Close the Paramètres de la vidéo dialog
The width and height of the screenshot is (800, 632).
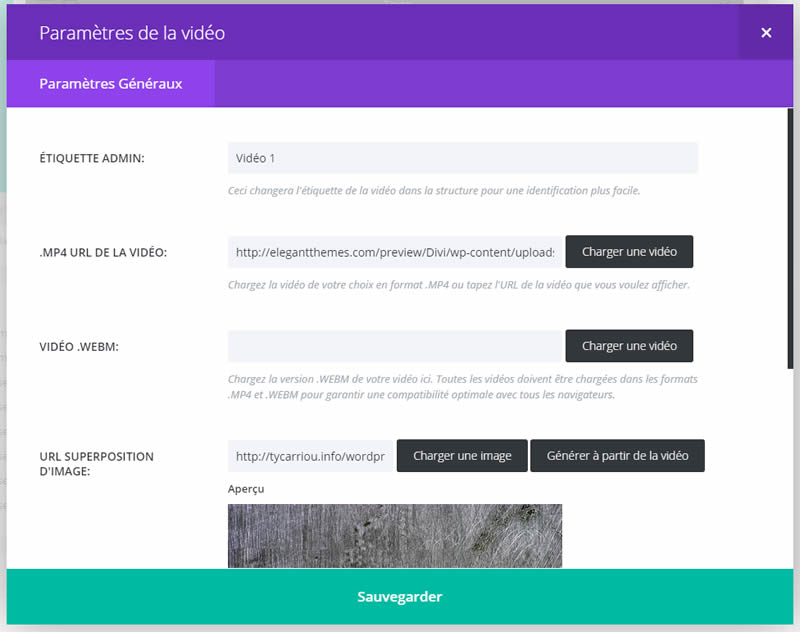pyautogui.click(x=766, y=33)
